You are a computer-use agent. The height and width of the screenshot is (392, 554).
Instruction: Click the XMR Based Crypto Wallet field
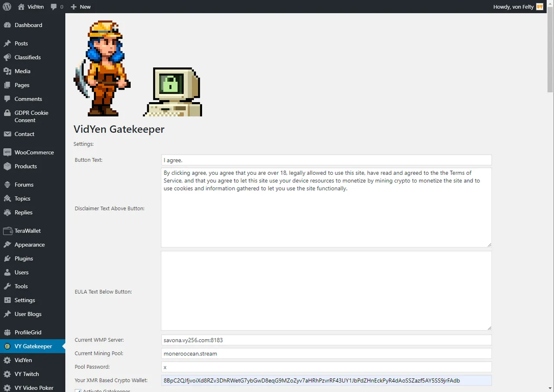[326, 380]
